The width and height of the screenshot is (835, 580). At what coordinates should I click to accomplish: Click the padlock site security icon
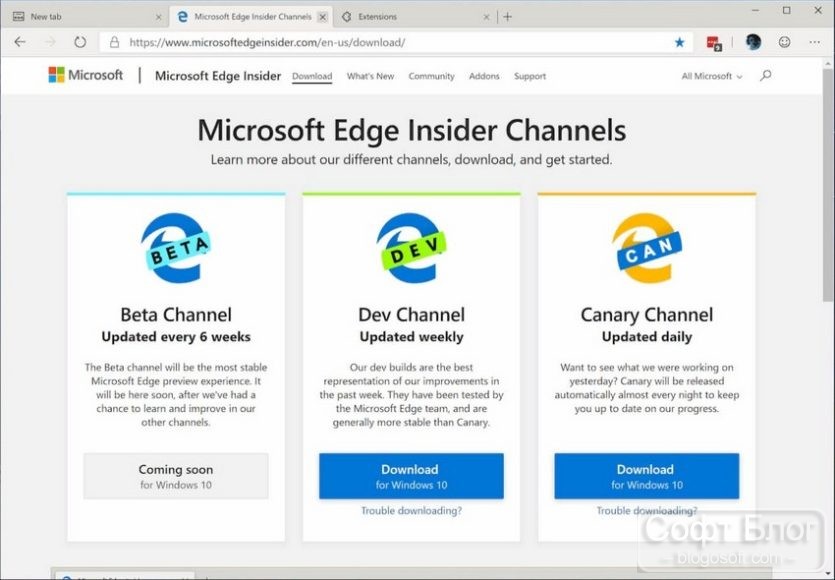pyautogui.click(x=114, y=43)
